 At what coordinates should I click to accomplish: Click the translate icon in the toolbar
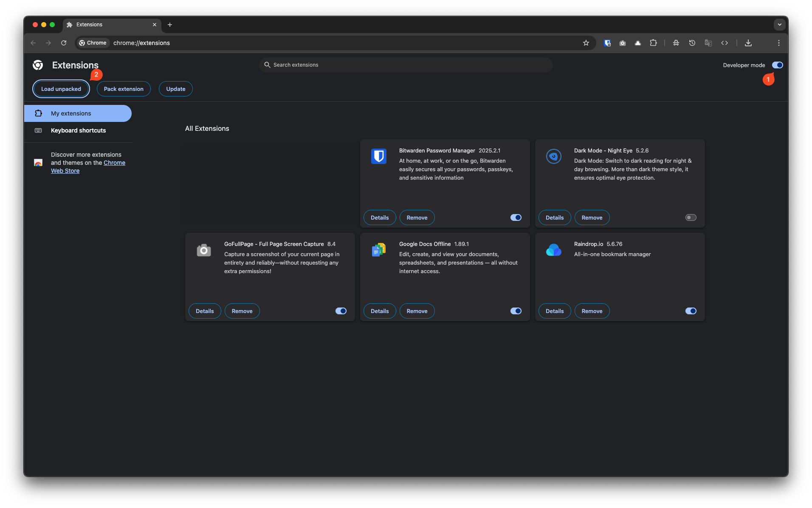pyautogui.click(x=708, y=43)
